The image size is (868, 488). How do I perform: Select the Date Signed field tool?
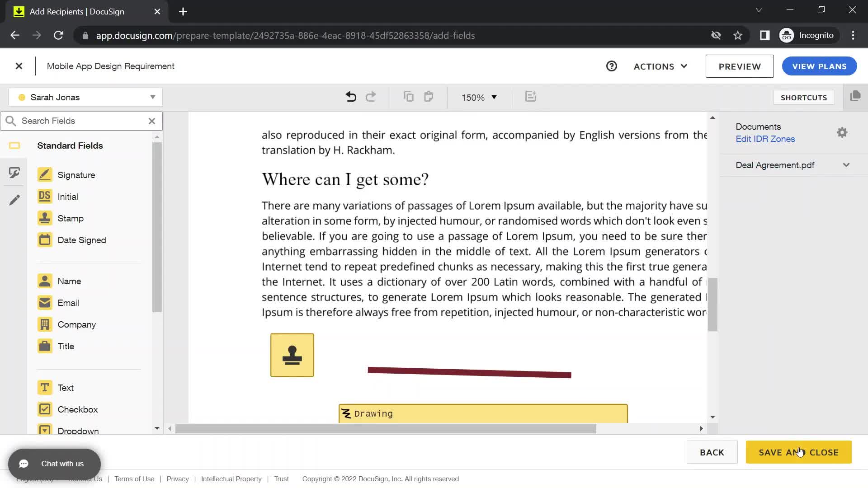click(x=82, y=239)
